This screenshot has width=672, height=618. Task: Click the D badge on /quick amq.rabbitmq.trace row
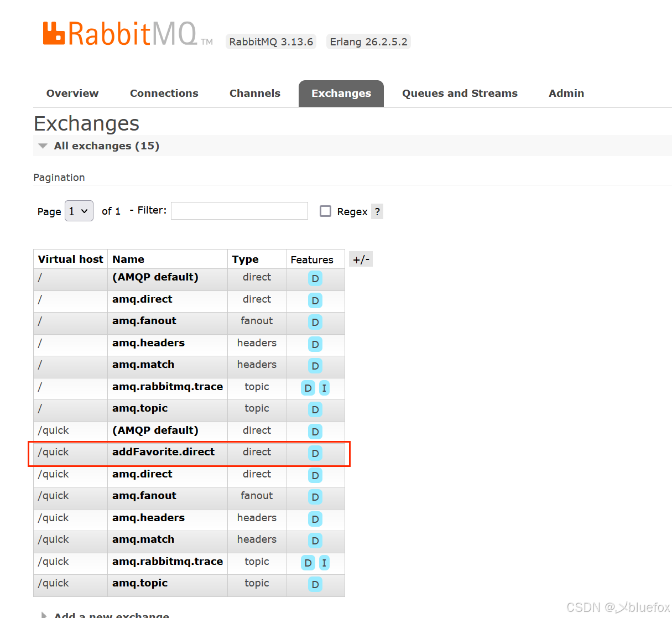[x=308, y=563]
